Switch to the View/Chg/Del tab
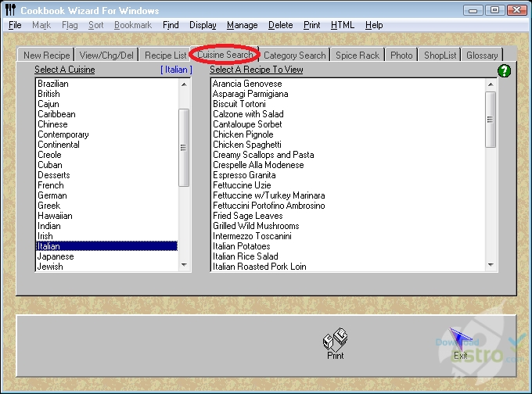The width and height of the screenshot is (532, 394). 106,55
